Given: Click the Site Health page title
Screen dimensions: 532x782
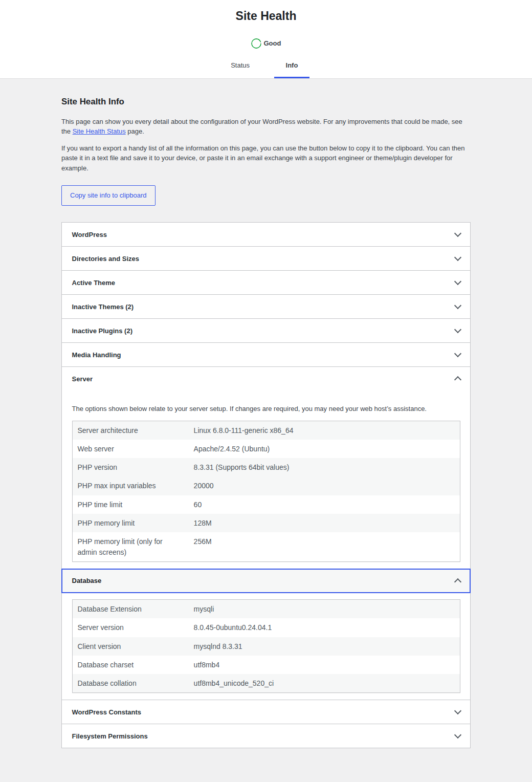Looking at the screenshot, I should [266, 16].
